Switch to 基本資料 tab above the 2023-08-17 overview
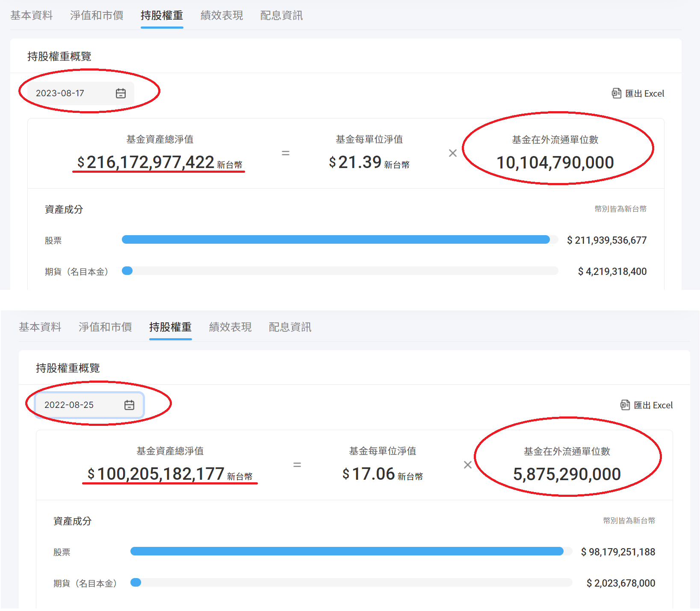Viewport: 700px width, 611px height. tap(31, 15)
